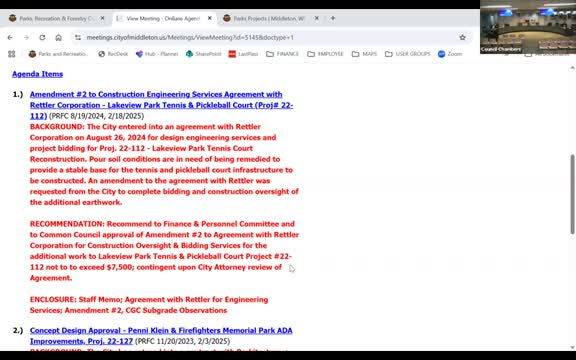Click the (PRFC 8/19/2024, 2/18/2025) text
This screenshot has width=576, height=360.
coord(96,116)
